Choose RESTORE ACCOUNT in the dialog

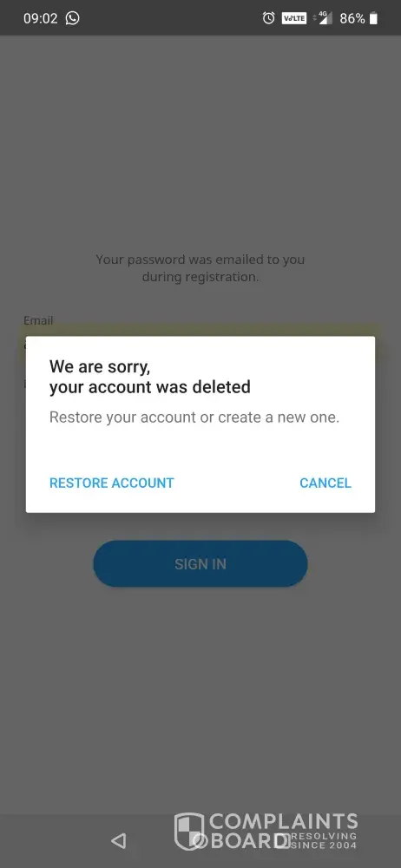point(112,483)
